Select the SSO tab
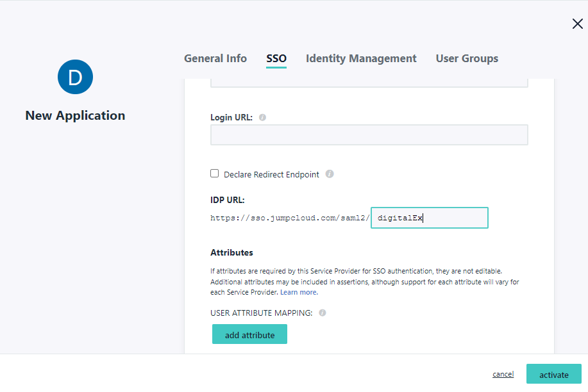This screenshot has width=588, height=392. click(x=276, y=58)
